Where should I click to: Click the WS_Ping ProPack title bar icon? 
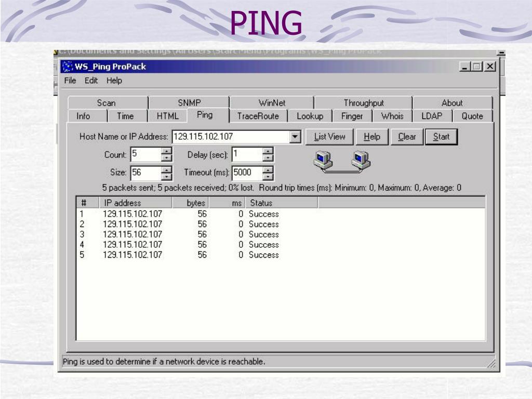click(x=68, y=66)
